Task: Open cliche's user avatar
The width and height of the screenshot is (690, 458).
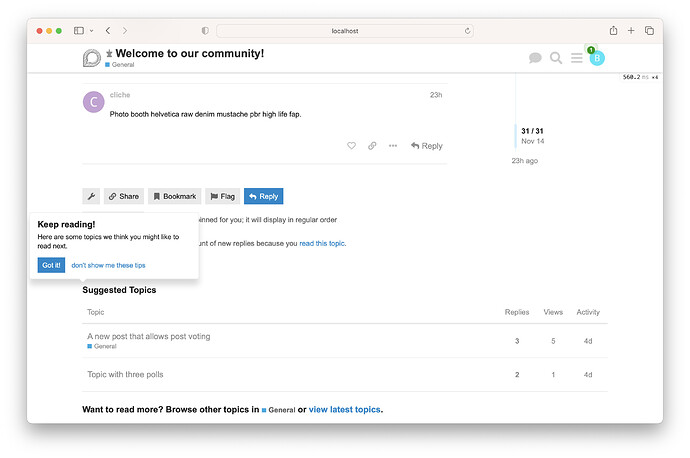Action: click(94, 102)
